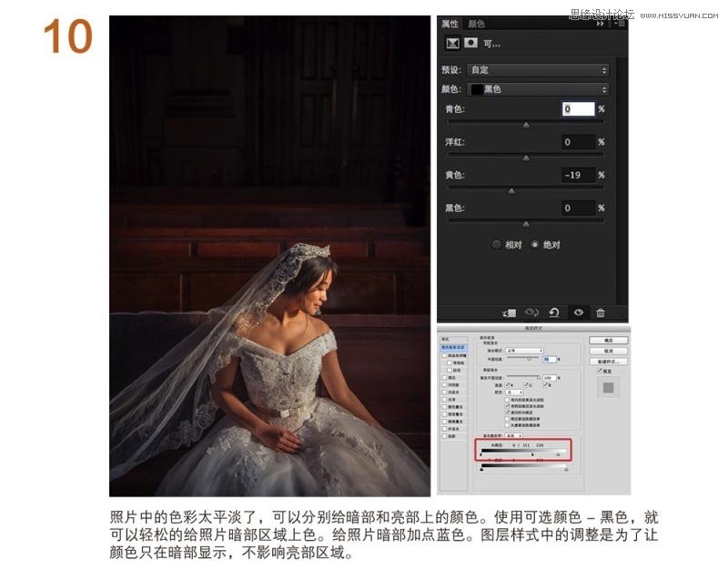Open the 混合模式 dropdown in Layer Style
The height and width of the screenshot is (570, 728).
coord(524,351)
